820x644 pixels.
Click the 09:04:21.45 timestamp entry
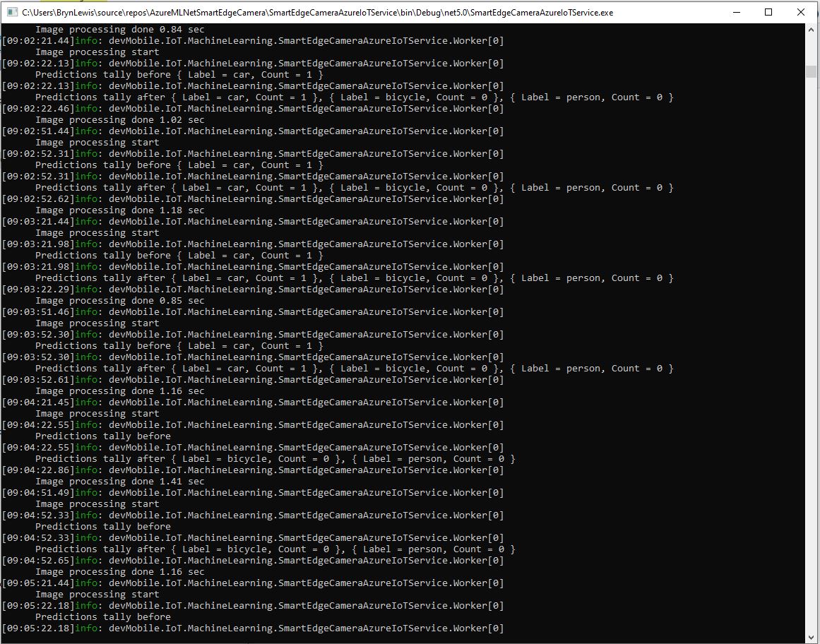38,402
